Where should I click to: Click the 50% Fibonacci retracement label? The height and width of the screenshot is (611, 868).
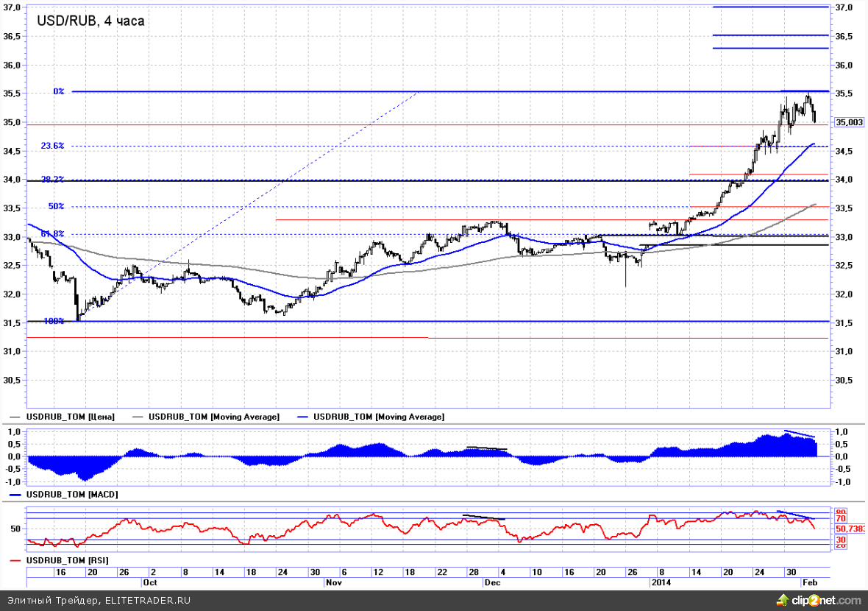click(56, 207)
